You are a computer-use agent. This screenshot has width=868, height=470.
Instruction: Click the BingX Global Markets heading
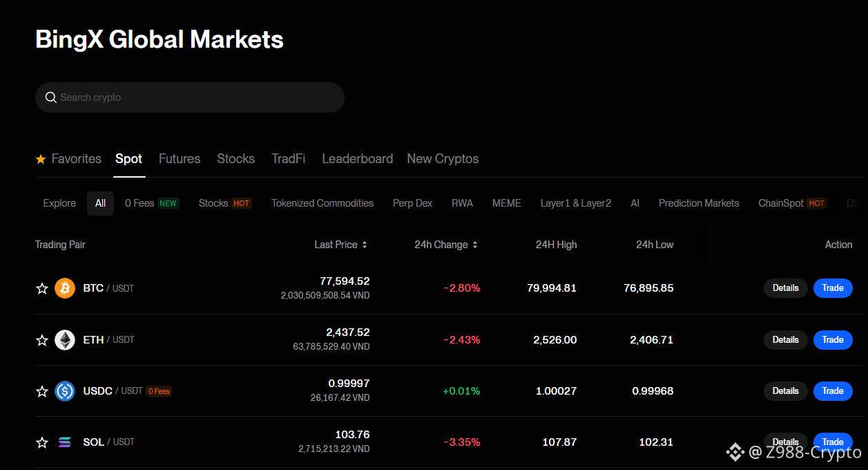click(x=160, y=39)
